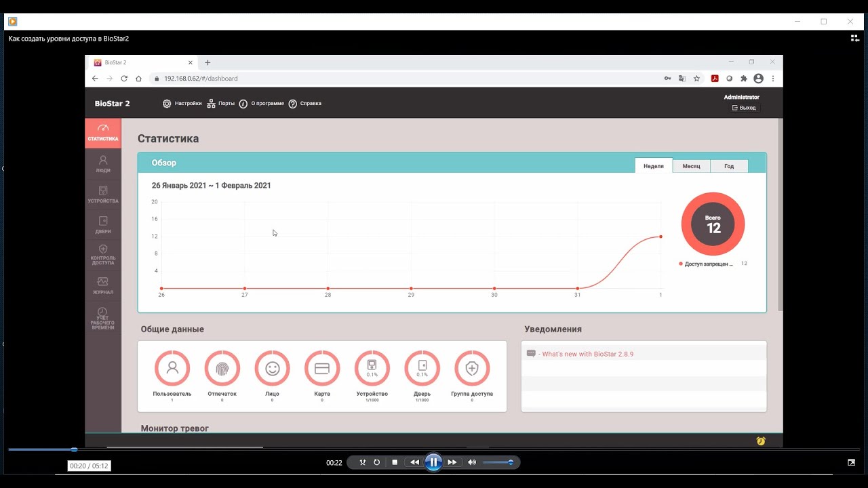
Task: Go to the Chrome home page button
Action: tap(138, 79)
